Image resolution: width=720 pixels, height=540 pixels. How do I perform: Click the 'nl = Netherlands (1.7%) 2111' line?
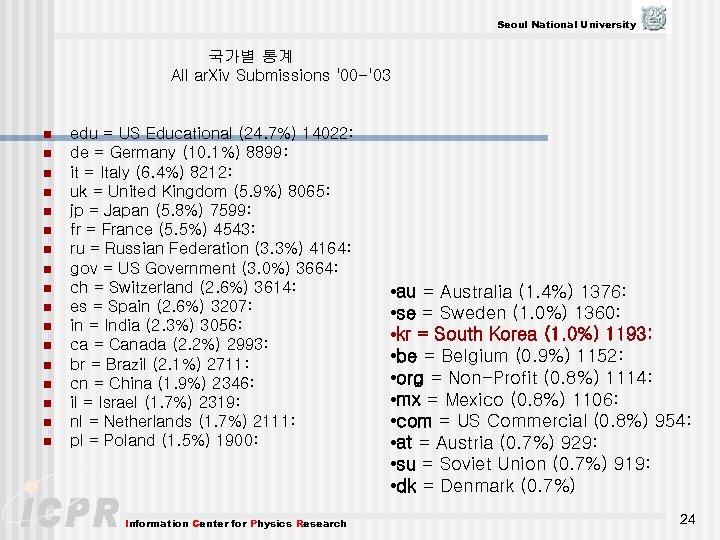click(182, 421)
